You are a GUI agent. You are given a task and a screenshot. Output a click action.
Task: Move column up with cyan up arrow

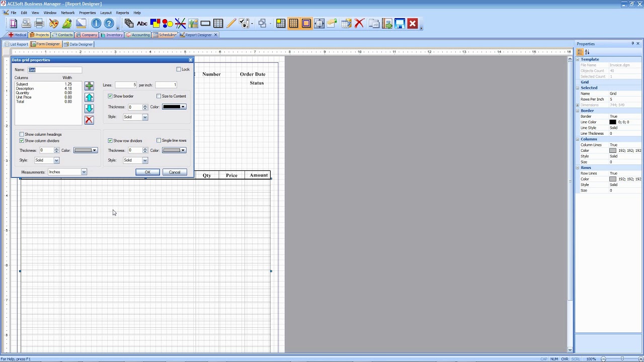pyautogui.click(x=89, y=97)
